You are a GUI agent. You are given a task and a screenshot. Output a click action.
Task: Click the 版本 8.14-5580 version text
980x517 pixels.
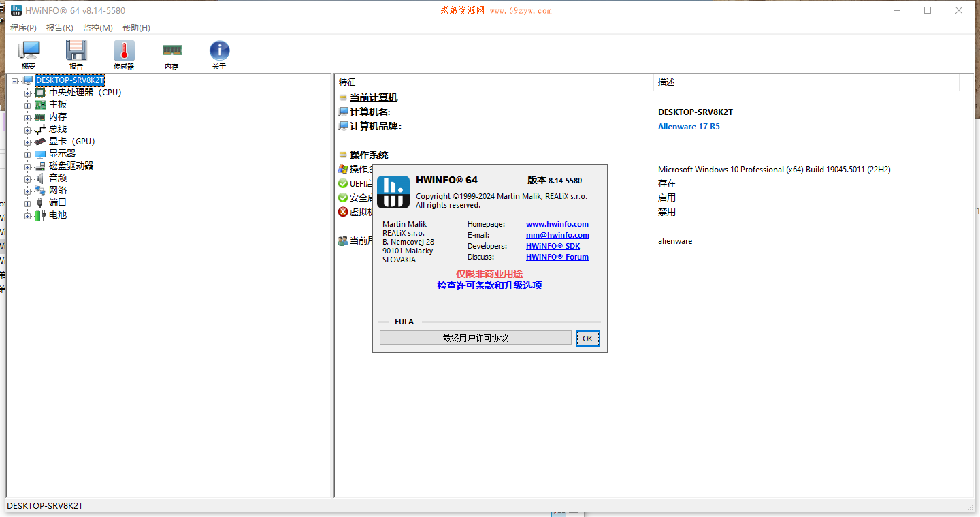(555, 181)
